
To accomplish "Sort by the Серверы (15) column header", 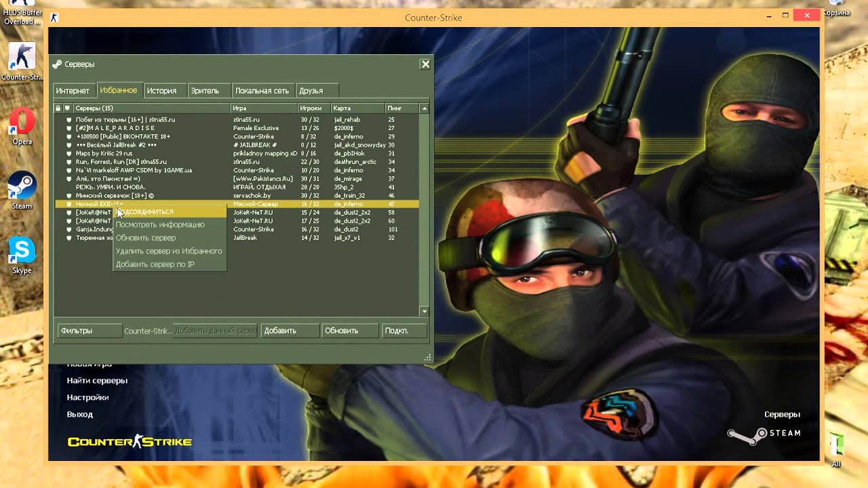I will (x=151, y=108).
